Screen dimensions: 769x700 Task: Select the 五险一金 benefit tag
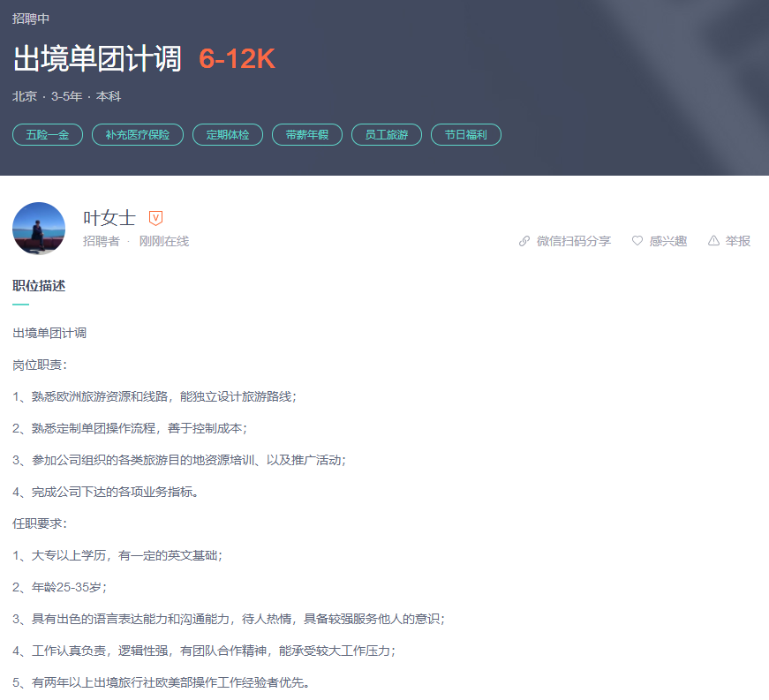click(x=48, y=135)
